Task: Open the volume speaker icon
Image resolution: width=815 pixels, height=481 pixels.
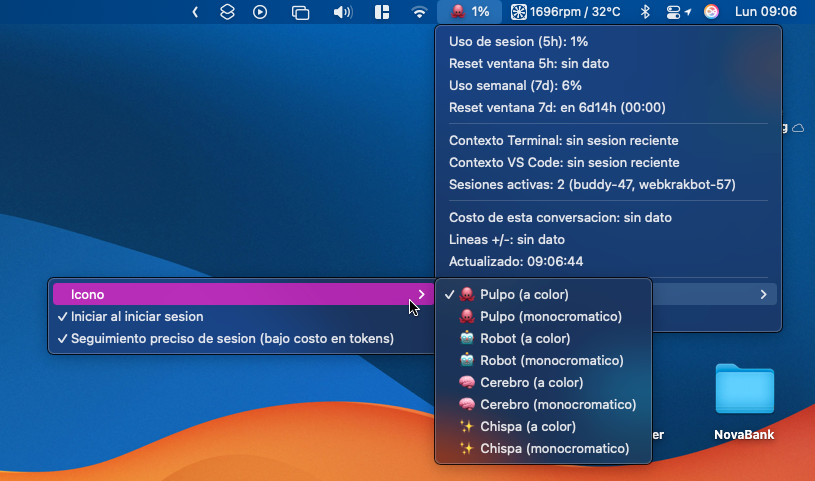Action: pos(343,12)
